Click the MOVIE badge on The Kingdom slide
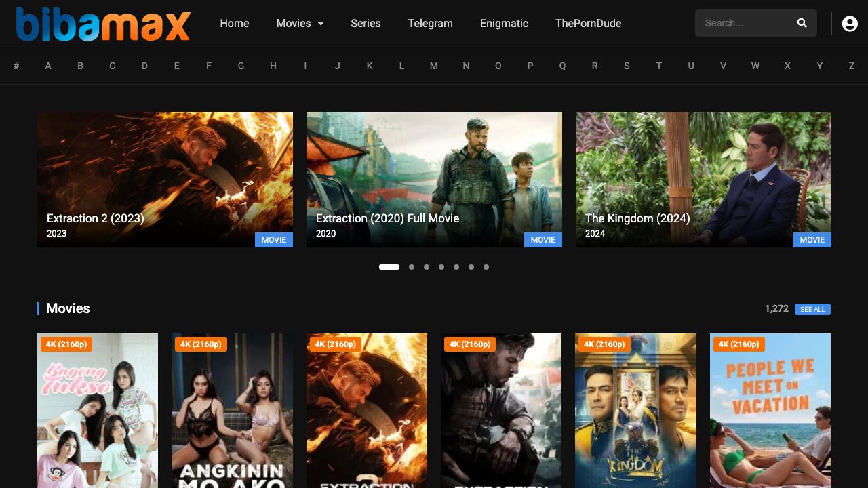Viewport: 868px width, 488px height. [x=812, y=240]
